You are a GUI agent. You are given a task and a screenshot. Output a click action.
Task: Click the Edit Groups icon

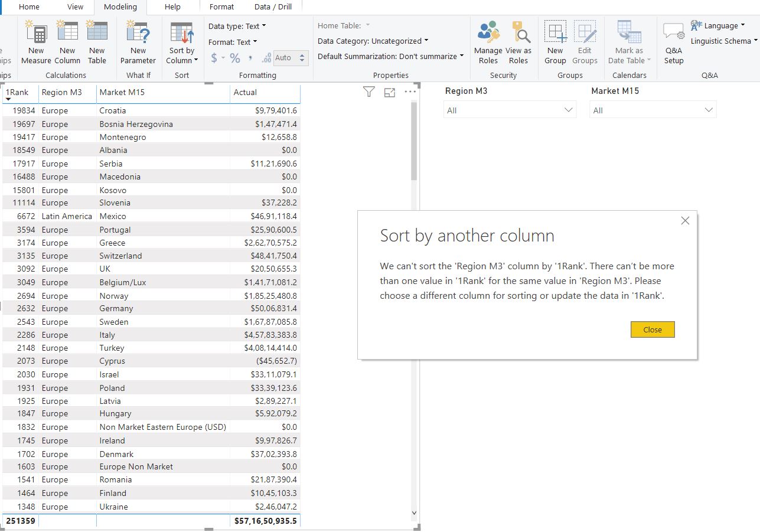585,32
